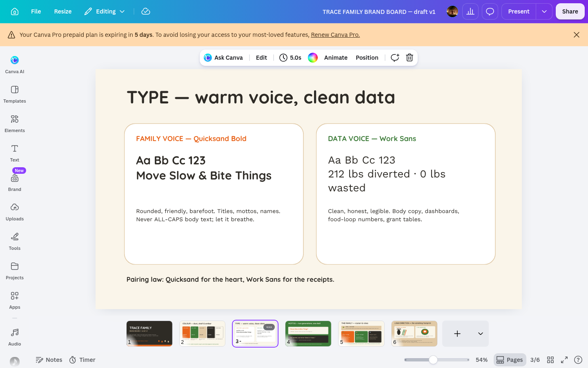Open the Audio panel
The width and height of the screenshot is (588, 368).
(x=15, y=337)
